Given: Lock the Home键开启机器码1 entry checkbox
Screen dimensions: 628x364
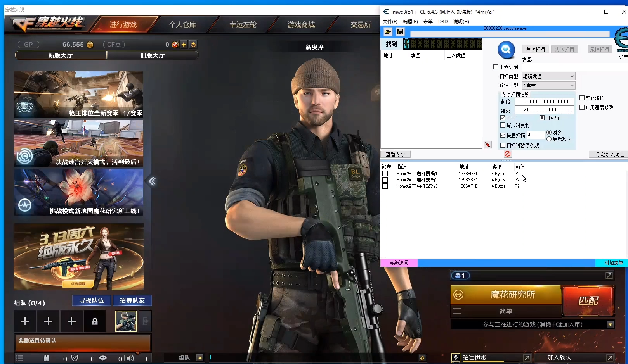Looking at the screenshot, I should pos(385,174).
